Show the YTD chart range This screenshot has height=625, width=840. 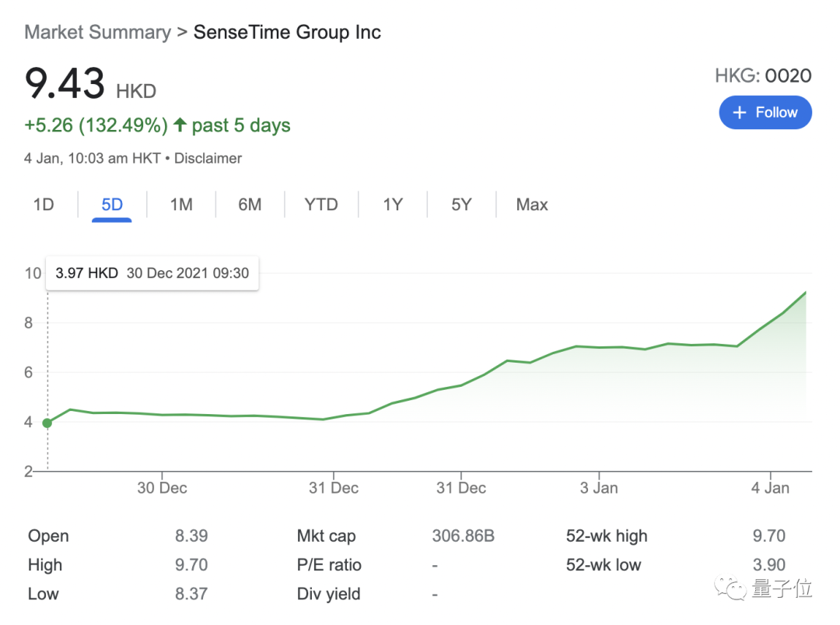[x=321, y=205]
